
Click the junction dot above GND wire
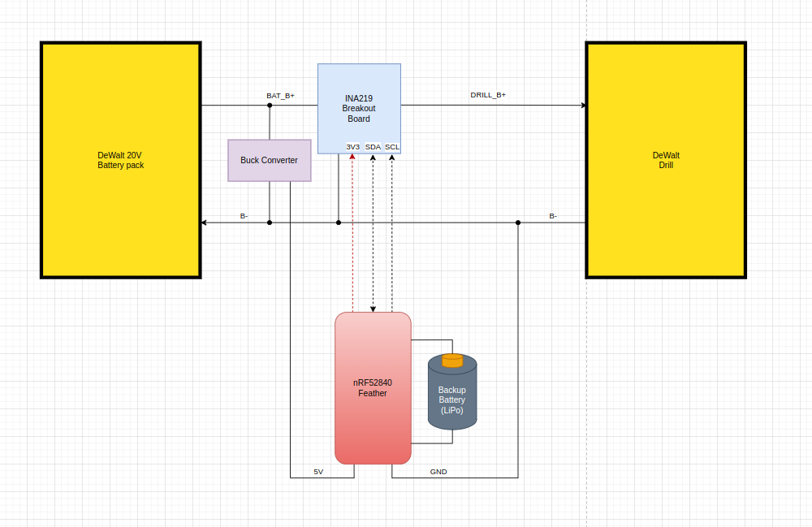pos(518,222)
